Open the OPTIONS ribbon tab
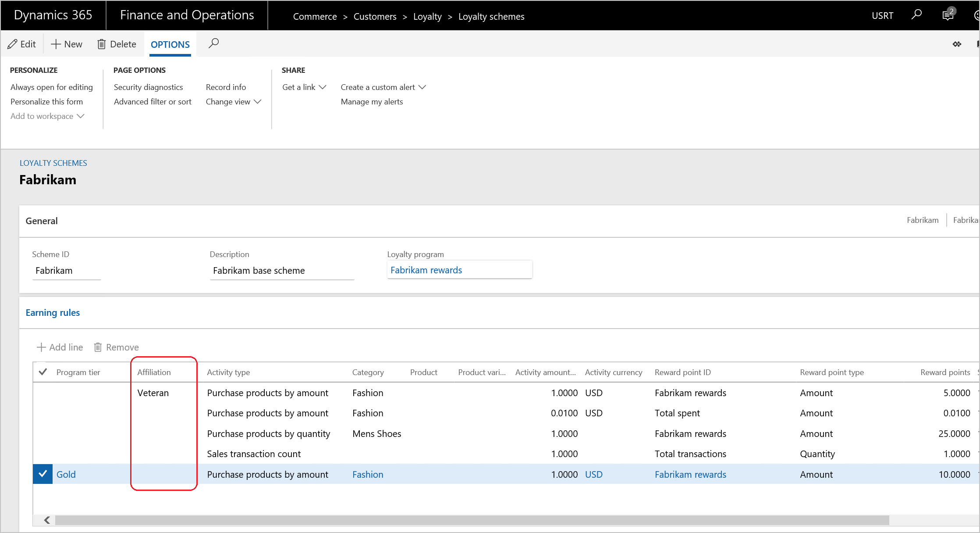This screenshot has width=980, height=533. (x=169, y=44)
